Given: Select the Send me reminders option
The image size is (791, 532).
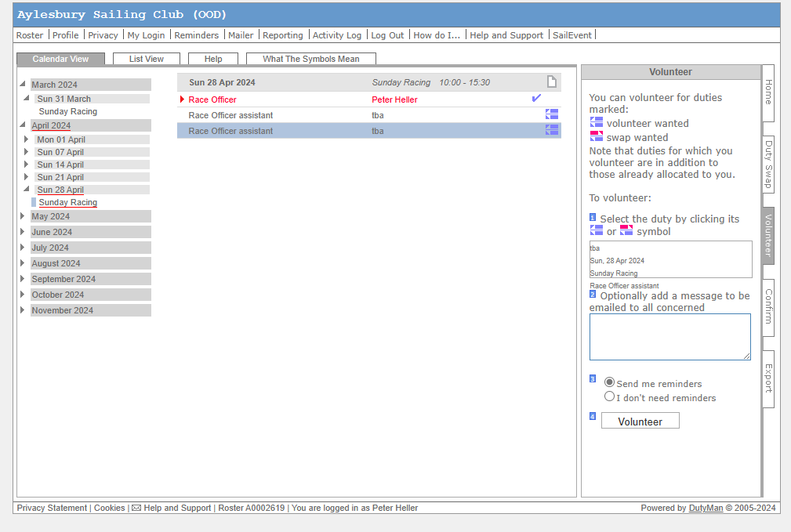Looking at the screenshot, I should (x=610, y=382).
